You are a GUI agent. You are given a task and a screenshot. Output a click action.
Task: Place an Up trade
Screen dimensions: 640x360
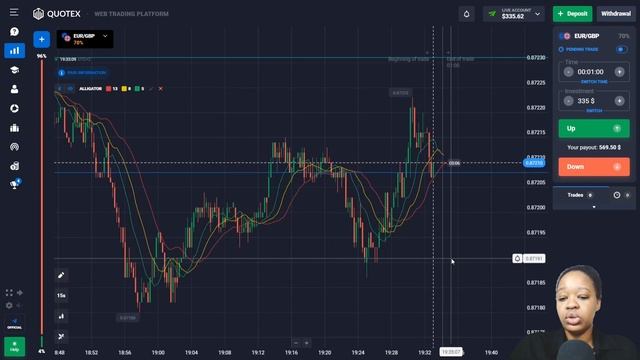point(594,129)
